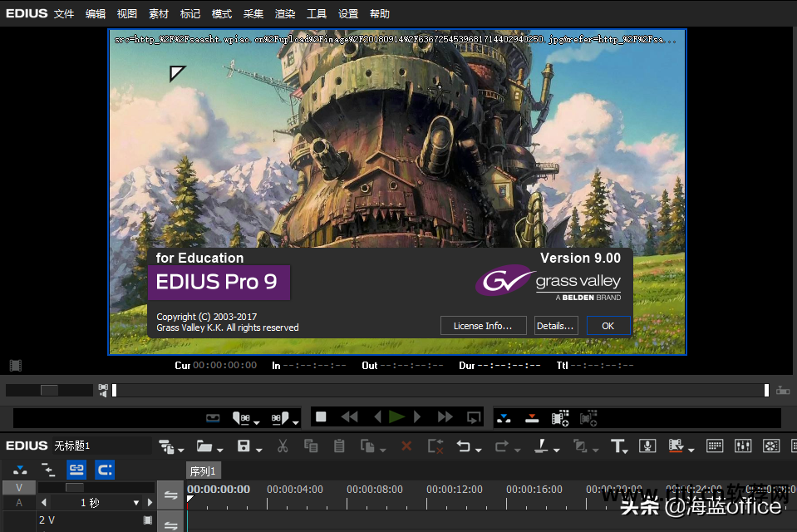Click the OK button in About dialog

click(x=608, y=326)
